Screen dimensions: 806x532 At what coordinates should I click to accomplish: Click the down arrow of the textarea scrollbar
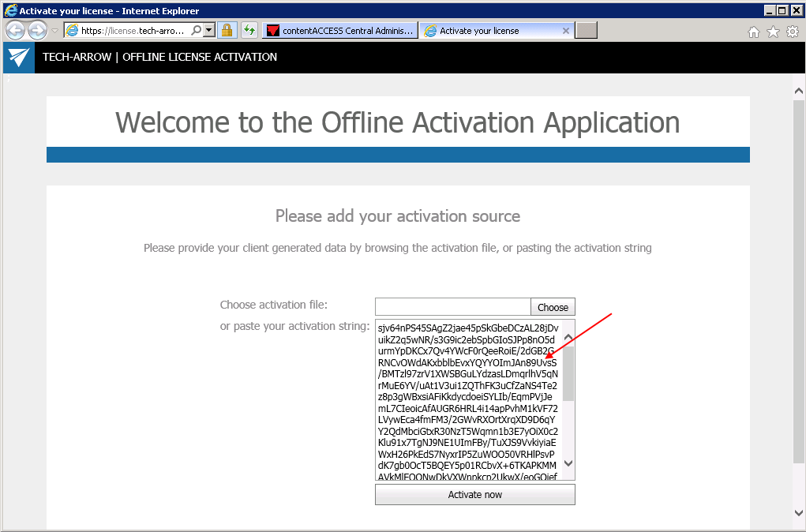point(568,465)
